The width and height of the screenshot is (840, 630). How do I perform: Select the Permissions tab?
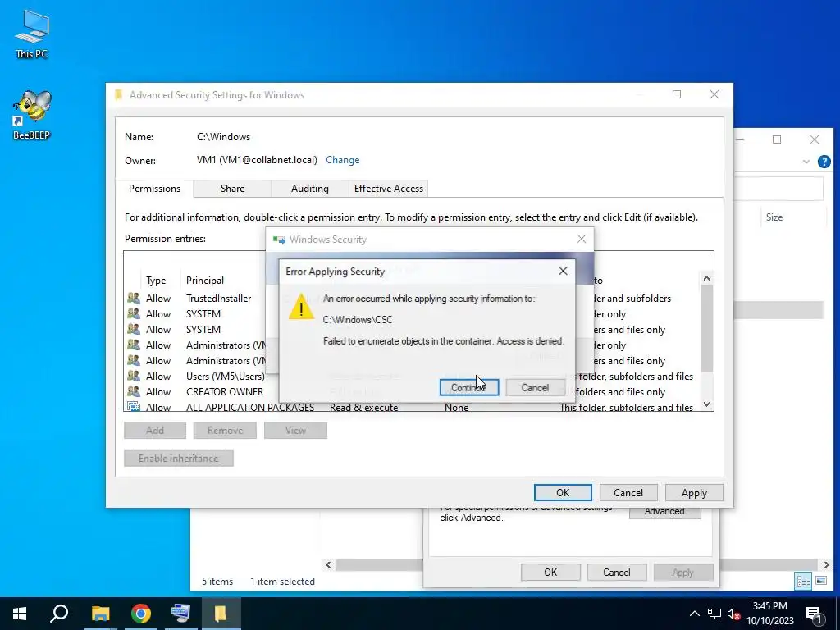coord(154,189)
